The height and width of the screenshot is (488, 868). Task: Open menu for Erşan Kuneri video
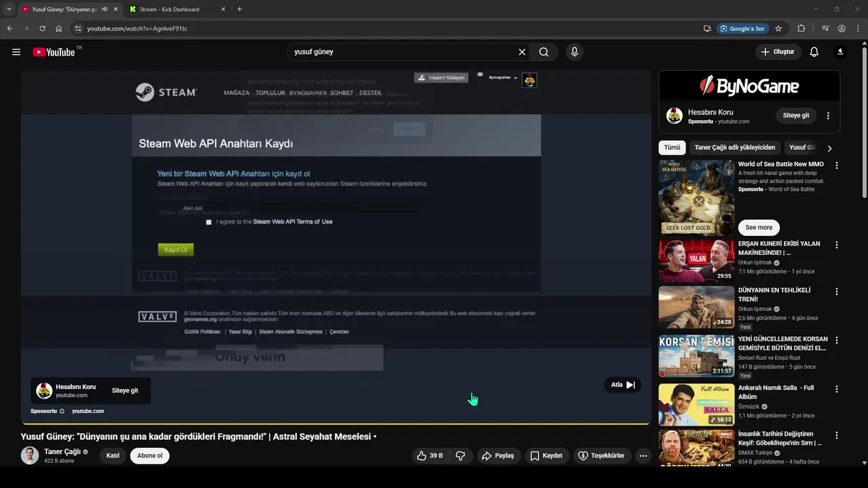point(836,245)
